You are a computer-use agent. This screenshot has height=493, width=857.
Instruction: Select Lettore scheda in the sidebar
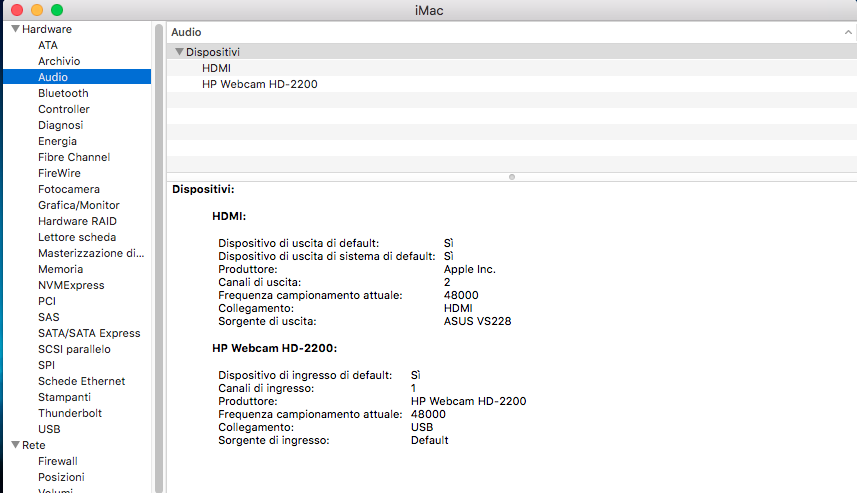[77, 237]
